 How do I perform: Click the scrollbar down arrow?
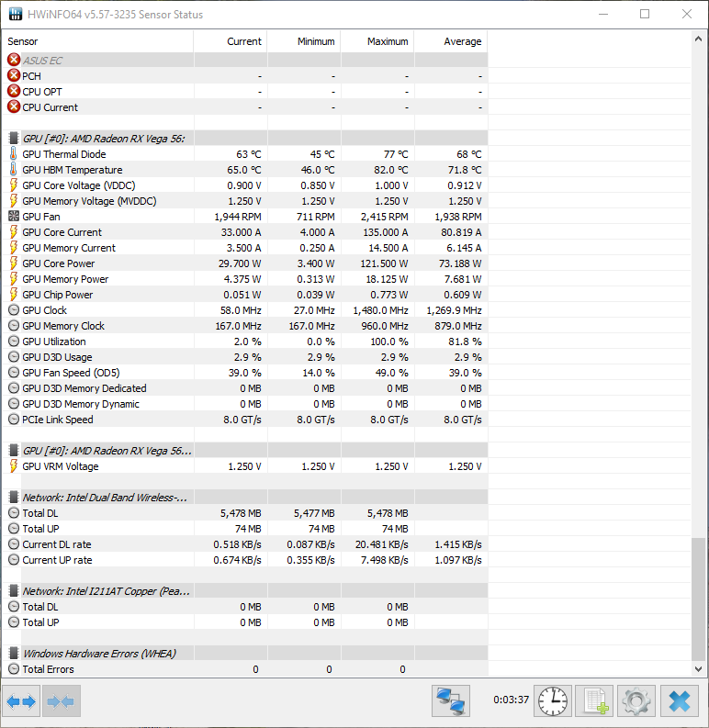(x=698, y=669)
